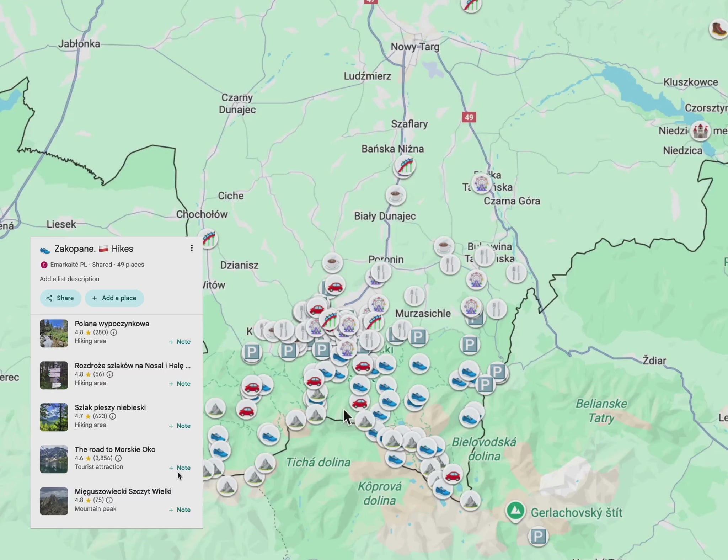Click the parking pin below Gerlachovský štít
728x560 pixels.
[x=538, y=536]
